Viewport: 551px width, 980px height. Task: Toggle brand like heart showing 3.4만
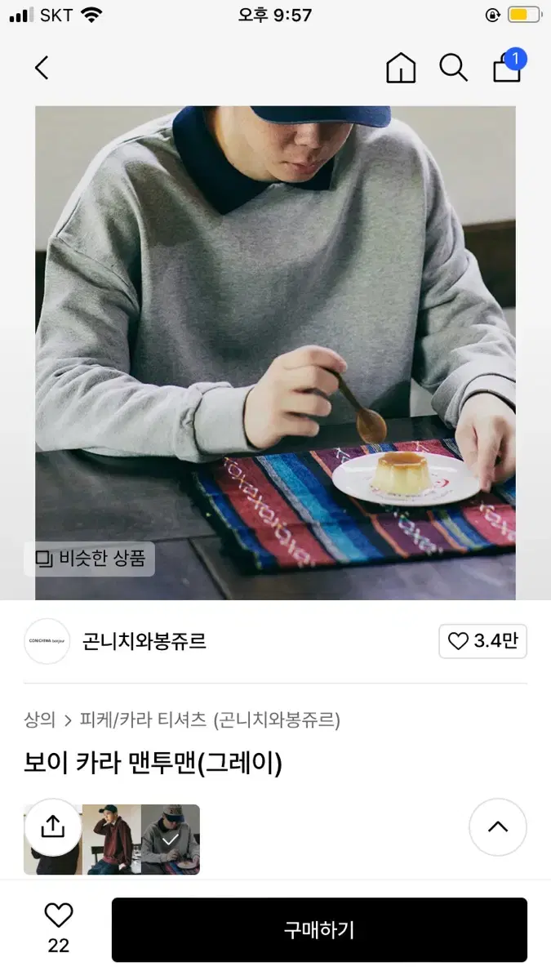pos(482,641)
